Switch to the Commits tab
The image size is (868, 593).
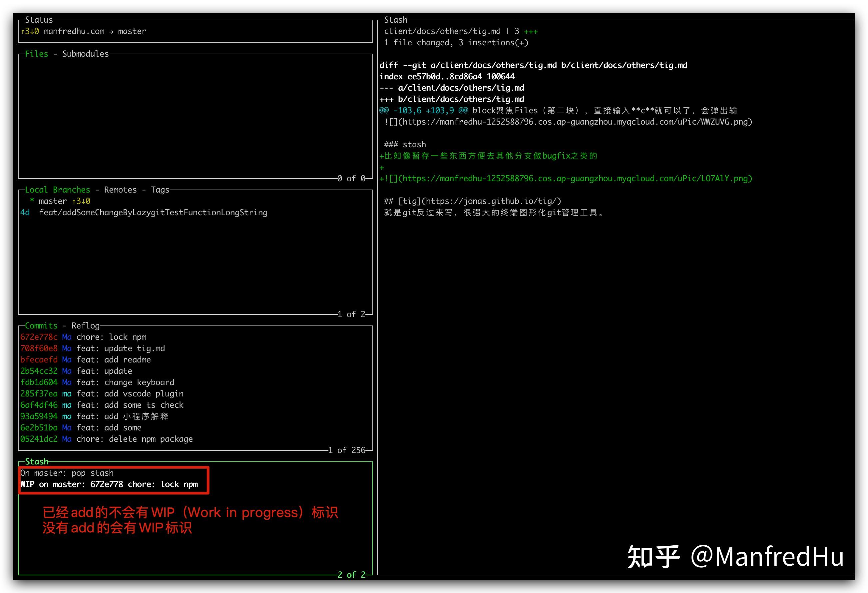click(41, 326)
